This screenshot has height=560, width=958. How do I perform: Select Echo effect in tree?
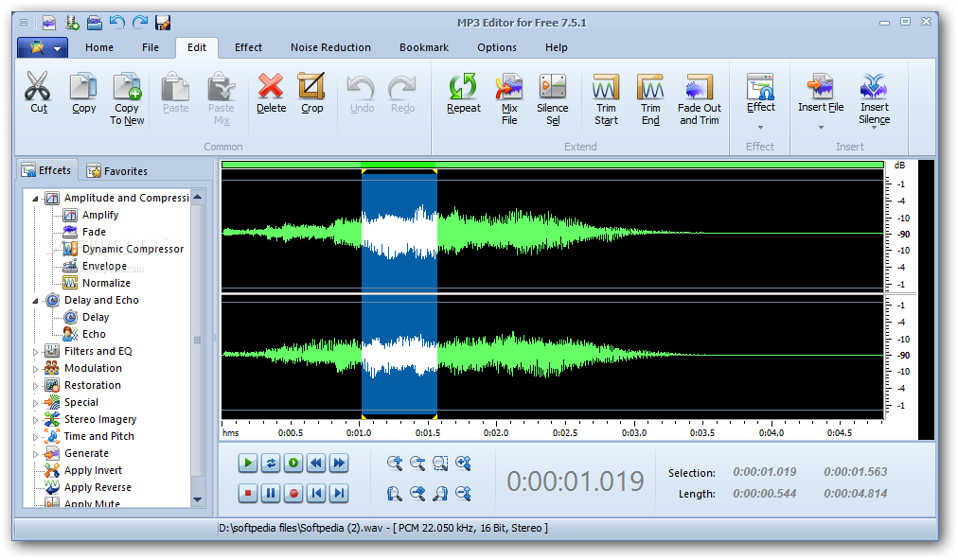pos(94,334)
